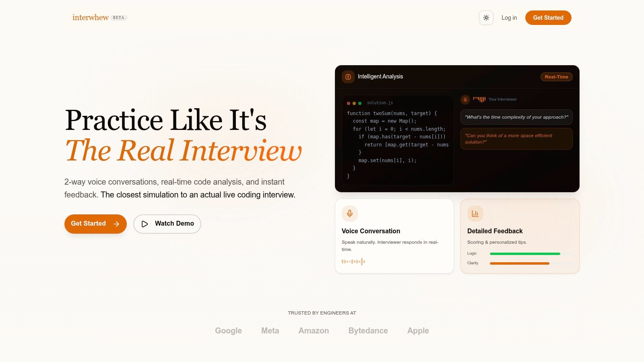This screenshot has width=644, height=362.
Task: Open the Log in link
Action: click(509, 18)
